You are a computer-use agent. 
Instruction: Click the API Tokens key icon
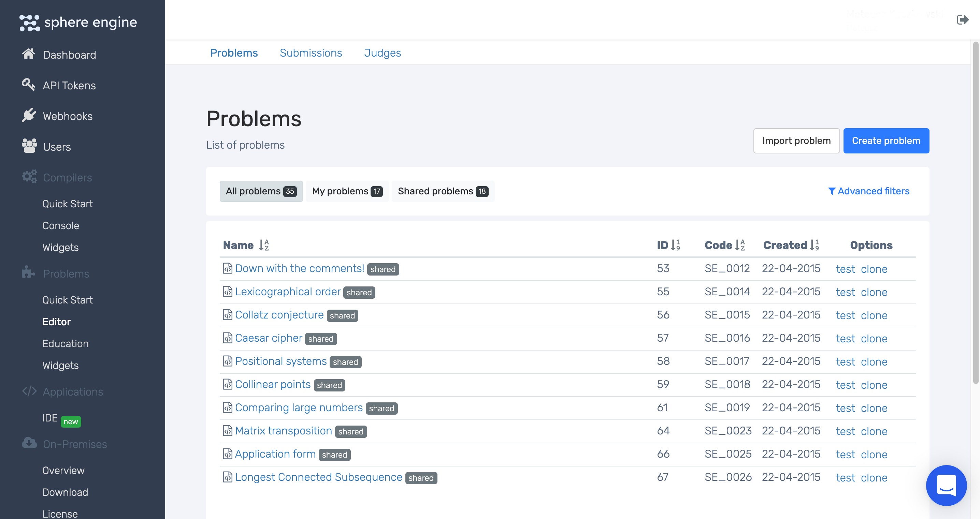coord(29,85)
